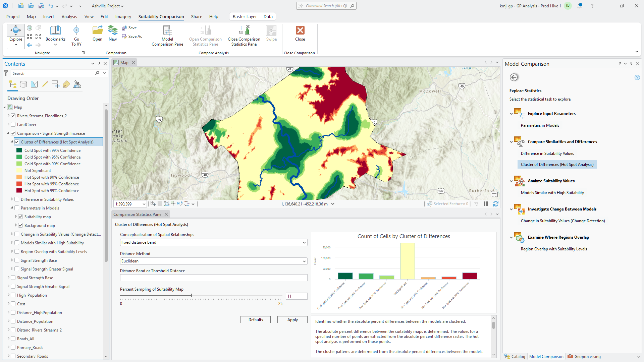Switch to the Imagery ribbon tab
644x362 pixels.
pyautogui.click(x=123, y=16)
